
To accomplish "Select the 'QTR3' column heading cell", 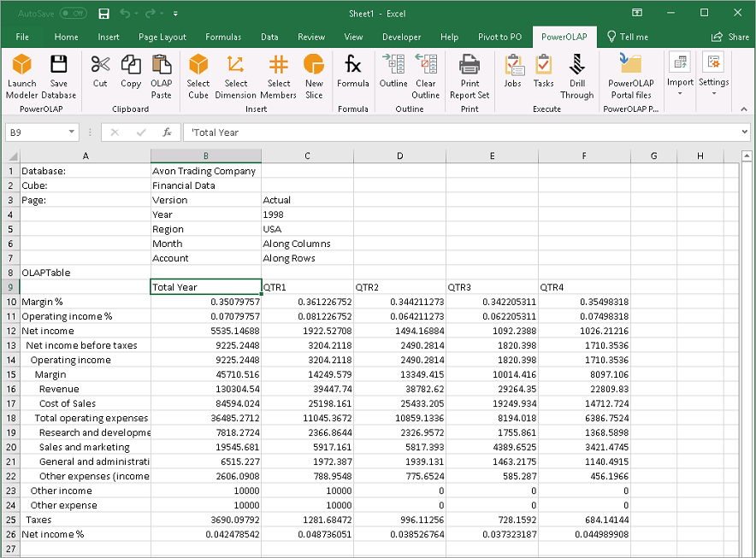I will 492,287.
